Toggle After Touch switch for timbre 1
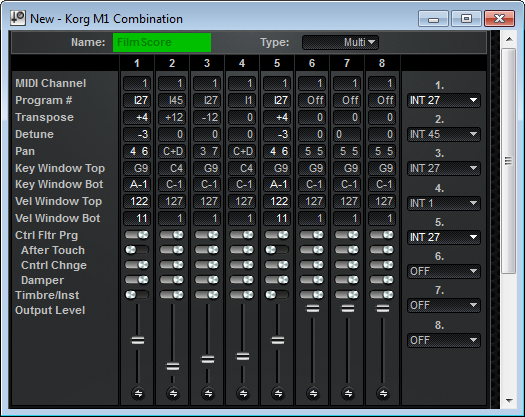525x417 pixels. [137, 250]
